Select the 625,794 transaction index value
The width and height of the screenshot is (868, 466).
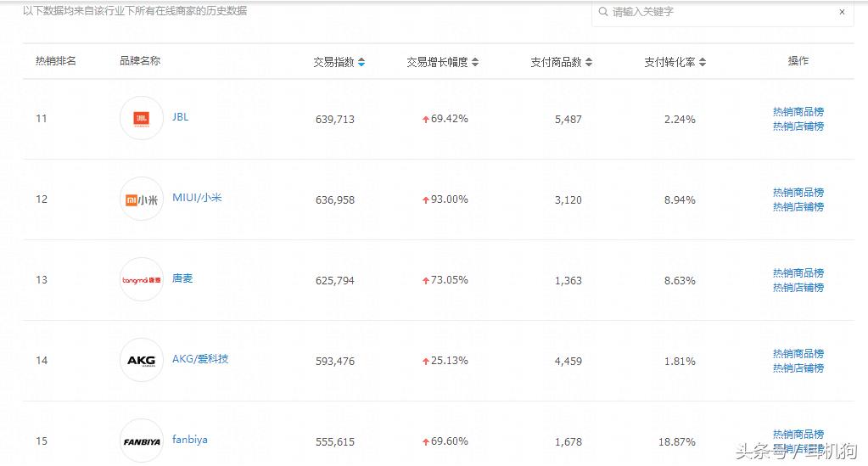pos(335,281)
